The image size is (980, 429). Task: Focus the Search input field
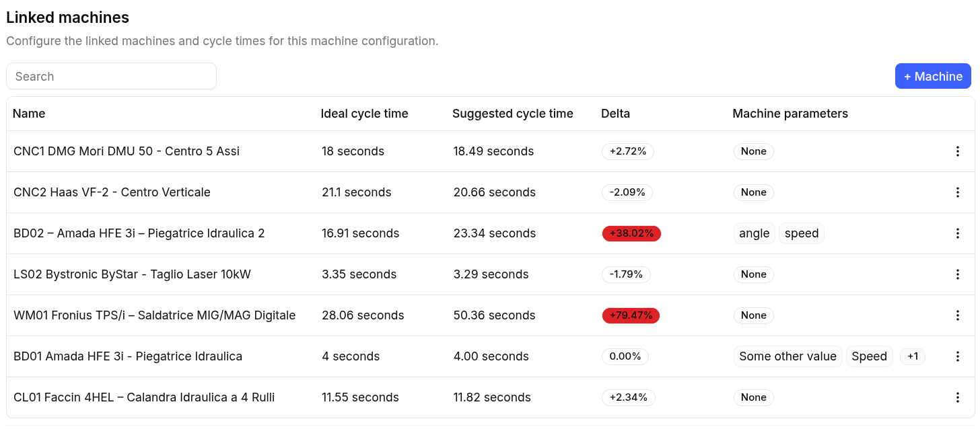(111, 76)
